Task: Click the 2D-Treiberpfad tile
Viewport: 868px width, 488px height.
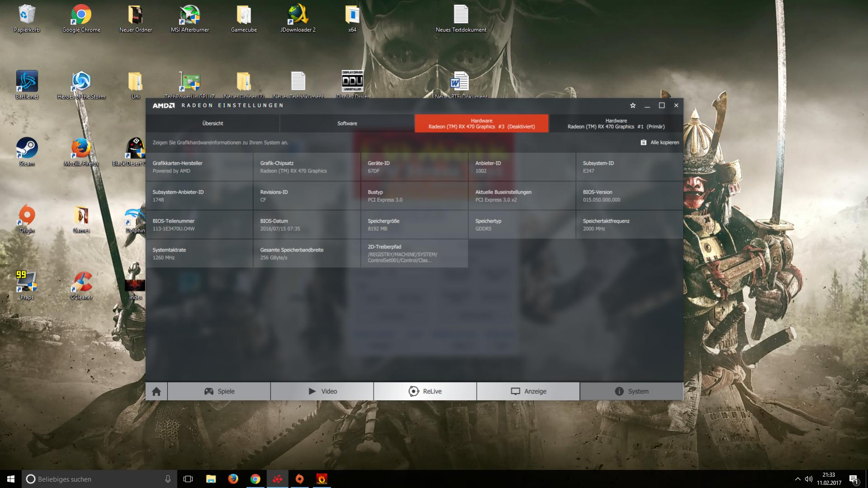Action: click(x=414, y=254)
